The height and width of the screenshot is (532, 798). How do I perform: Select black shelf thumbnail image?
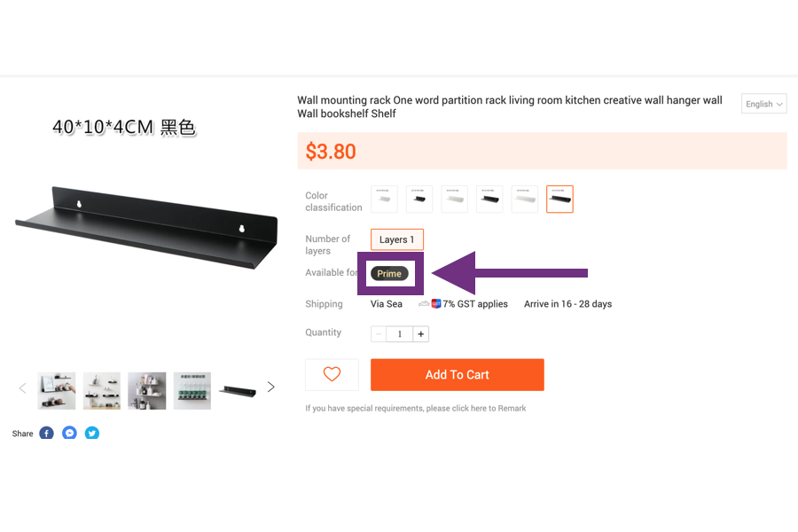click(x=238, y=391)
